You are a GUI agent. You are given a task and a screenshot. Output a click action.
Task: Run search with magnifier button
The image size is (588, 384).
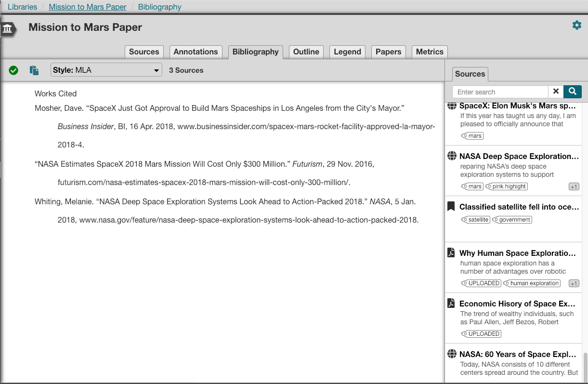click(573, 92)
